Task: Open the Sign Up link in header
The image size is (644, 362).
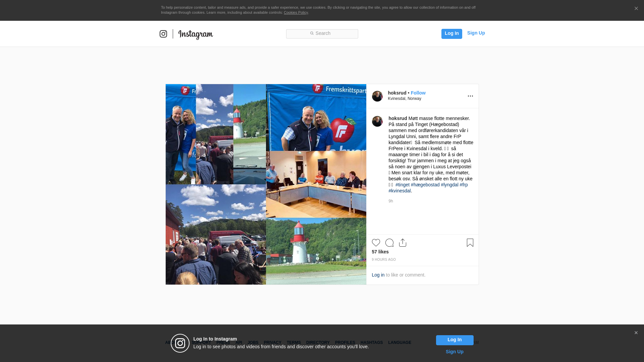Action: click(x=476, y=33)
